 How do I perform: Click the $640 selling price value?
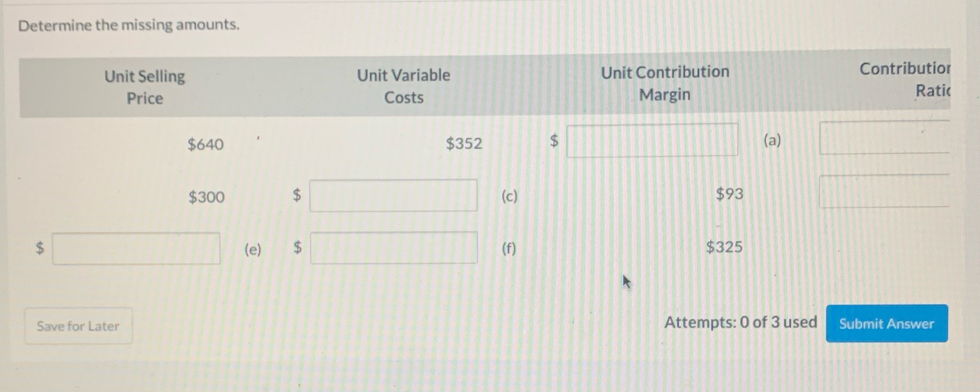(x=206, y=144)
